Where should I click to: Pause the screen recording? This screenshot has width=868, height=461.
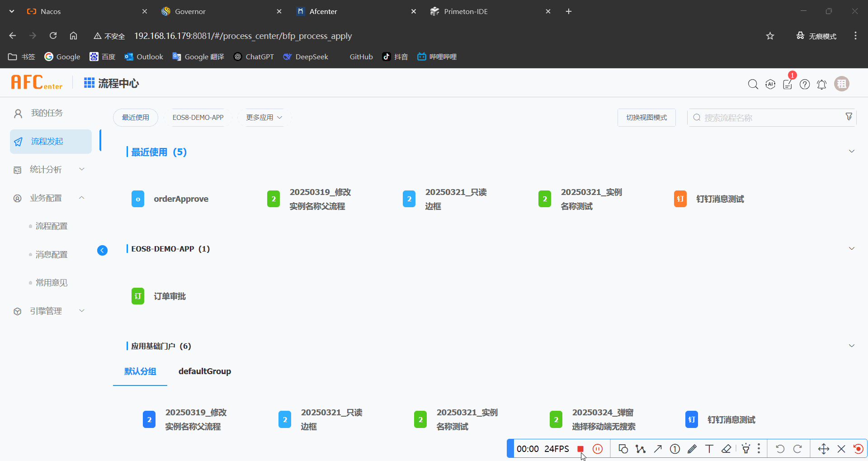[598, 449]
